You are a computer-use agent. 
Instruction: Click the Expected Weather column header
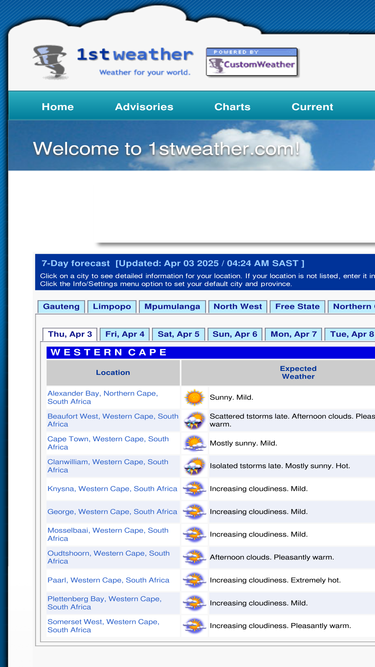coord(298,373)
